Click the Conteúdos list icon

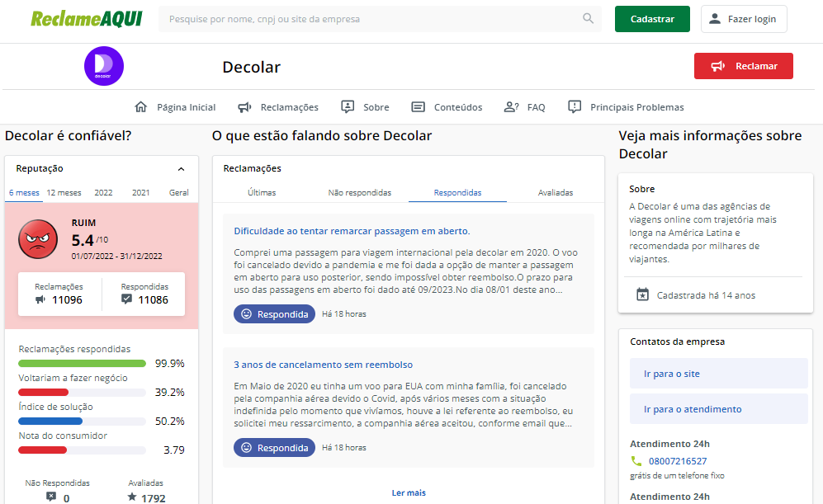(x=418, y=107)
